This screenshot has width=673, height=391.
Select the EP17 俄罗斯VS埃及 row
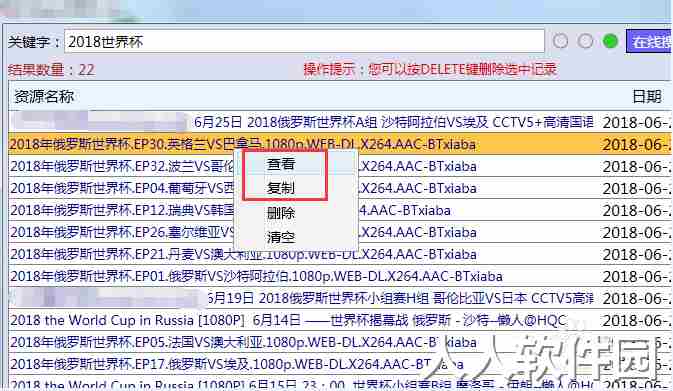click(340, 364)
